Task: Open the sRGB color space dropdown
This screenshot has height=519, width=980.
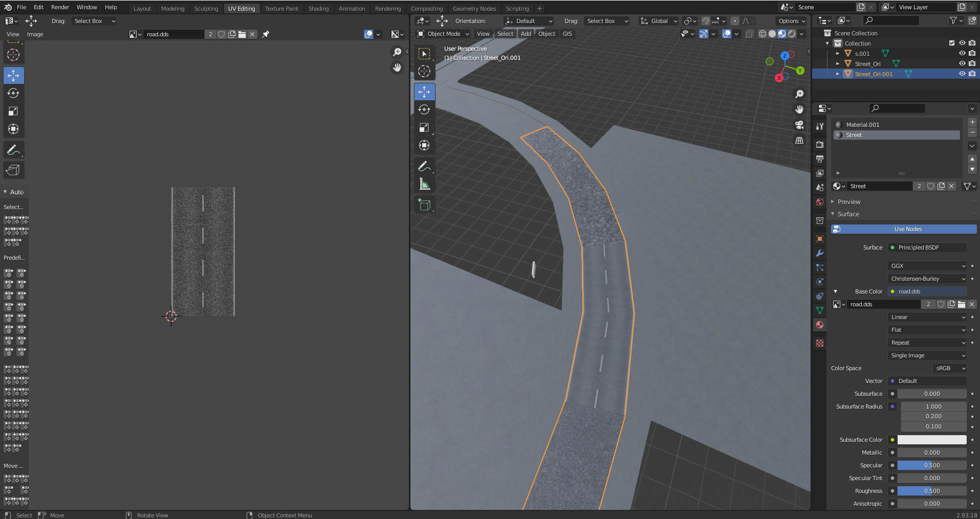Action: [x=950, y=368]
